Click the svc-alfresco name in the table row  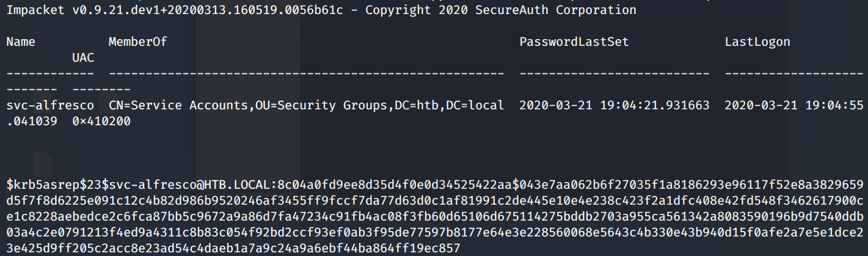coord(49,105)
